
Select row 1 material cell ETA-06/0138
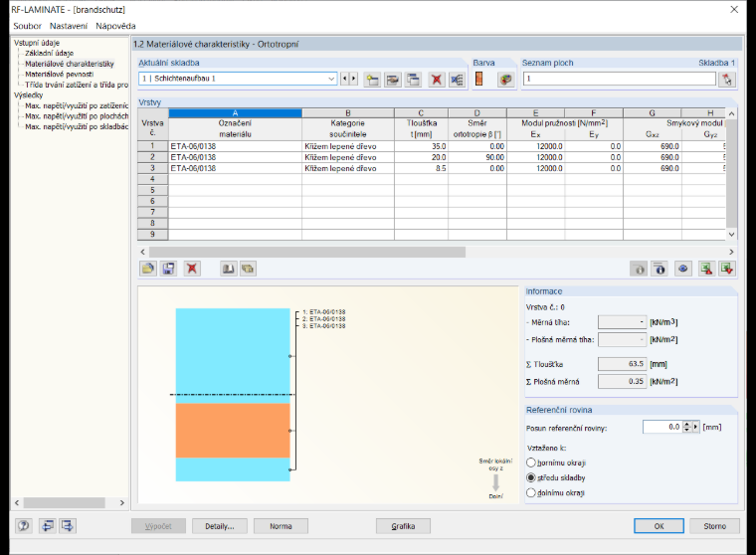click(x=235, y=146)
